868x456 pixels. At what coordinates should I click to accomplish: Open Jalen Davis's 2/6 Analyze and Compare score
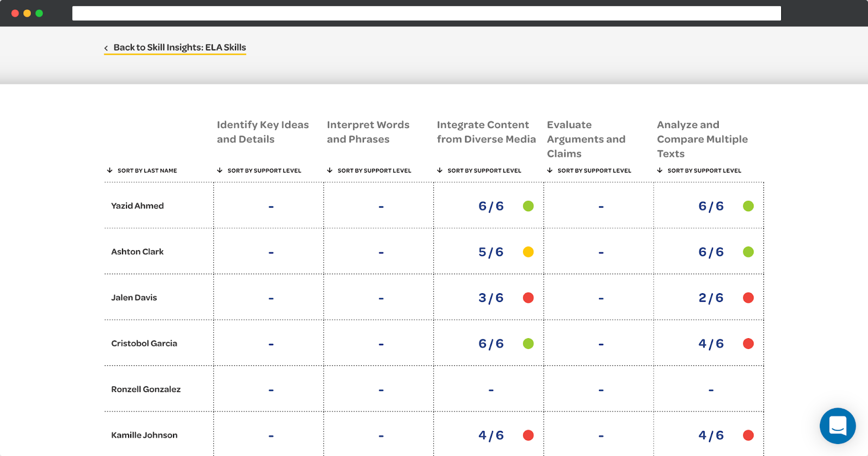point(711,298)
